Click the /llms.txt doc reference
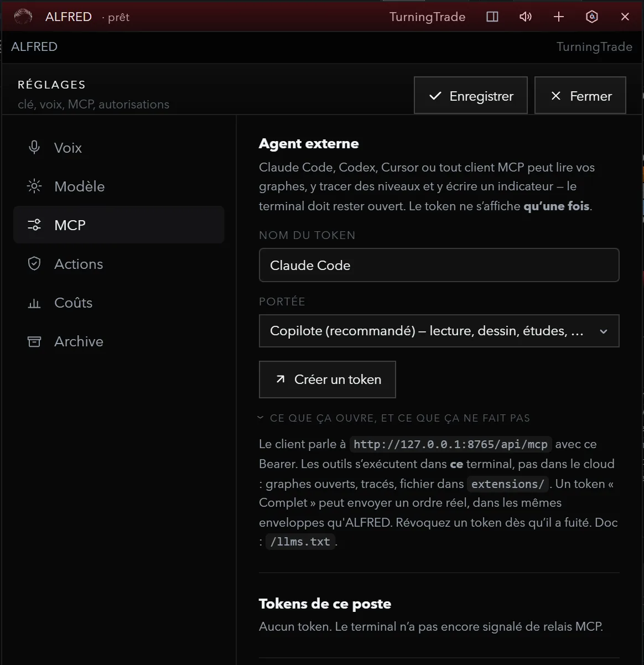 point(300,542)
